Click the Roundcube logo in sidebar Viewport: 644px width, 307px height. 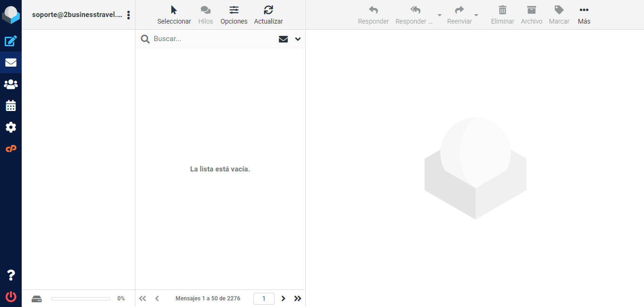(x=11, y=15)
